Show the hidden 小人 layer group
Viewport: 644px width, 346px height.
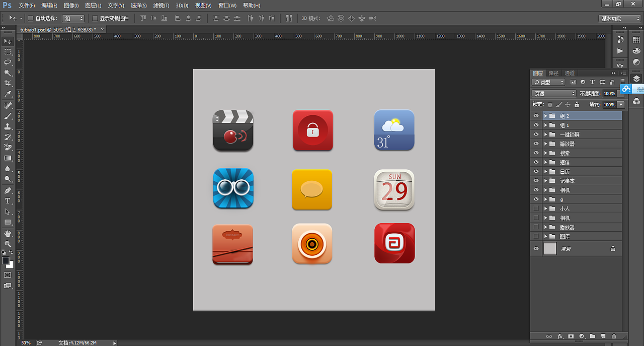(536, 209)
